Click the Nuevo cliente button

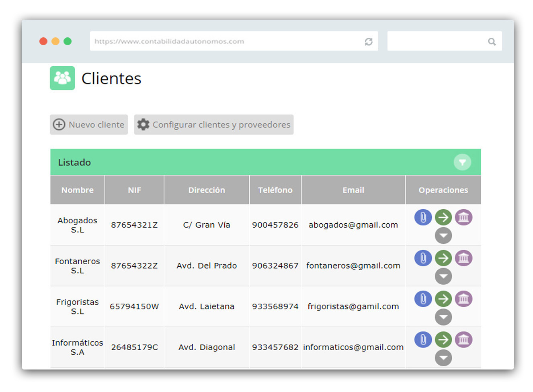(x=89, y=125)
